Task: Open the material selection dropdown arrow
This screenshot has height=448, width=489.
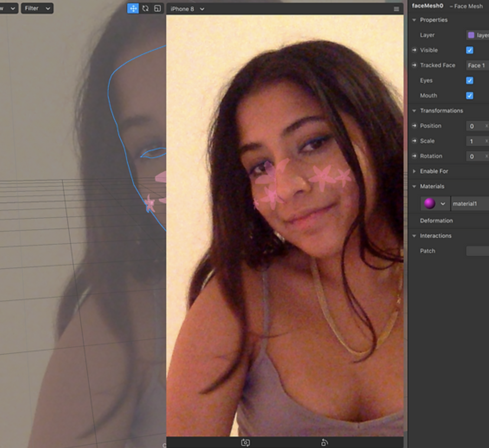Action: (x=443, y=204)
